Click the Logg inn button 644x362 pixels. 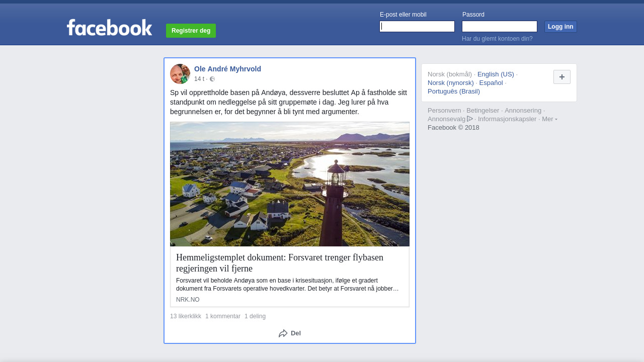pos(560,27)
